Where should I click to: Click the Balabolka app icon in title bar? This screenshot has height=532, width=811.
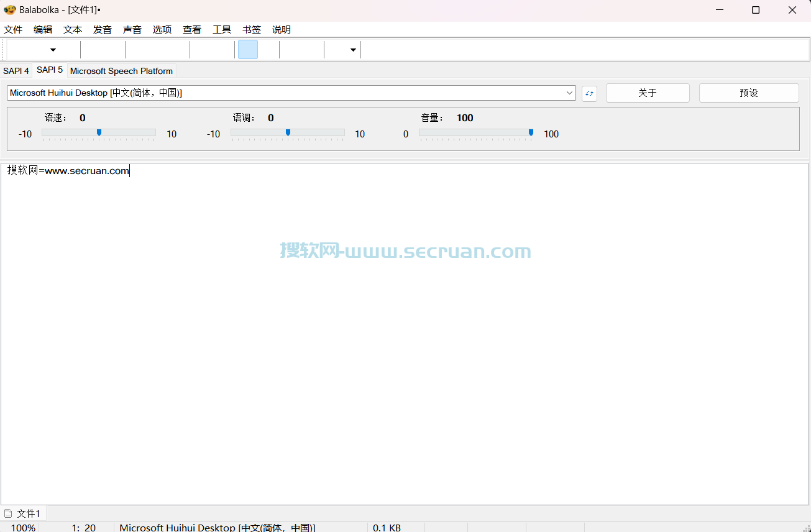pos(9,10)
